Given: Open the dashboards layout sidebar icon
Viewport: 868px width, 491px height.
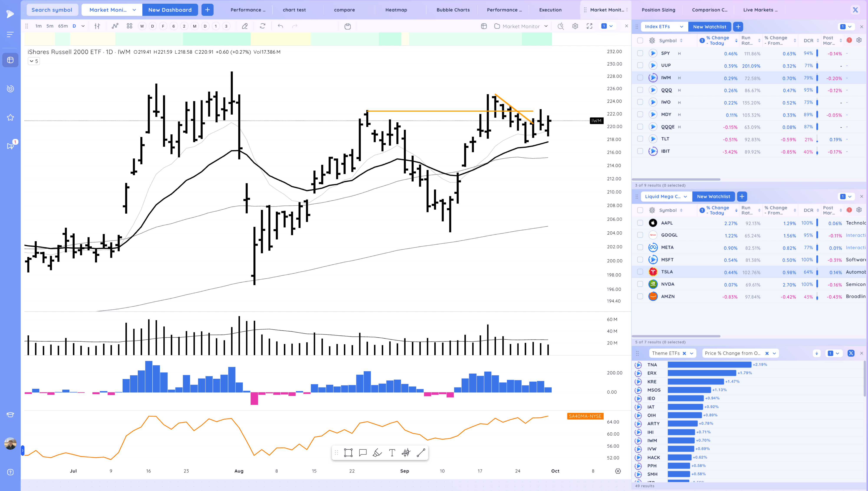Looking at the screenshot, I should point(10,60).
